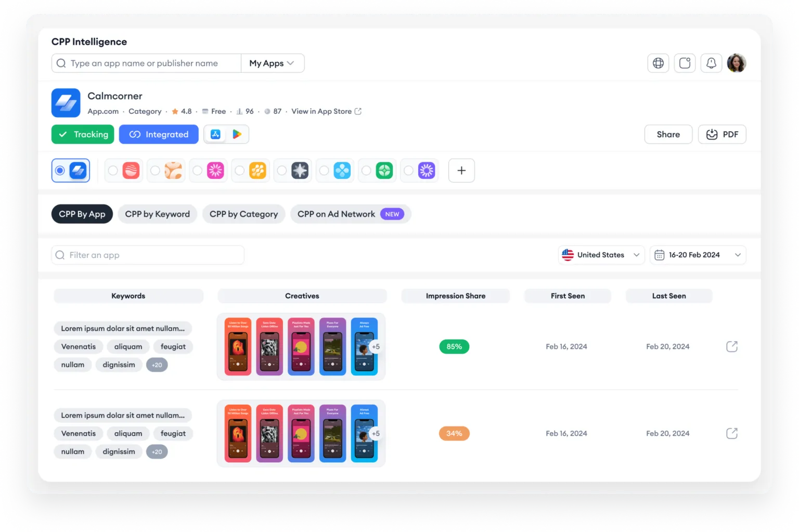Screen dimensions: 799x532
Task: Select the radio button beside the red wave app
Action: pyautogui.click(x=113, y=171)
